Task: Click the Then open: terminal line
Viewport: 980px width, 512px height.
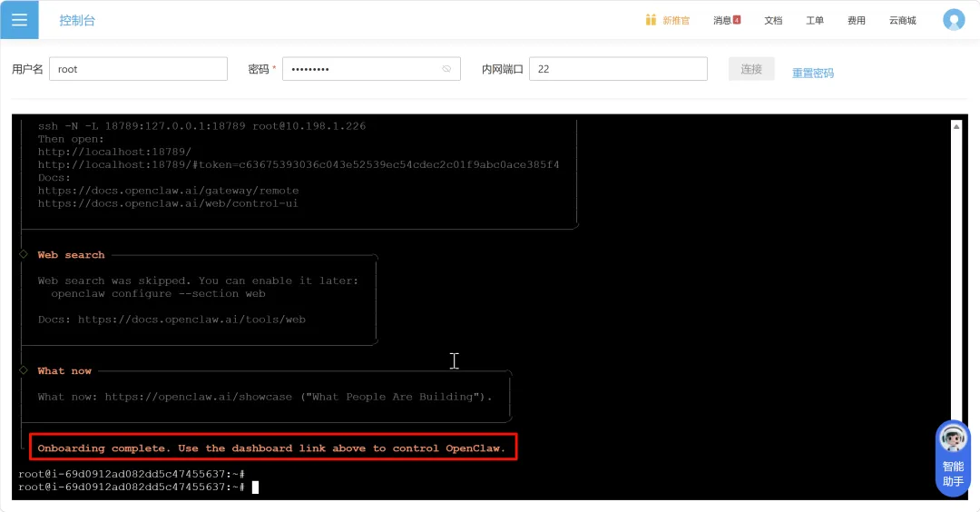Action: pyautogui.click(x=71, y=140)
